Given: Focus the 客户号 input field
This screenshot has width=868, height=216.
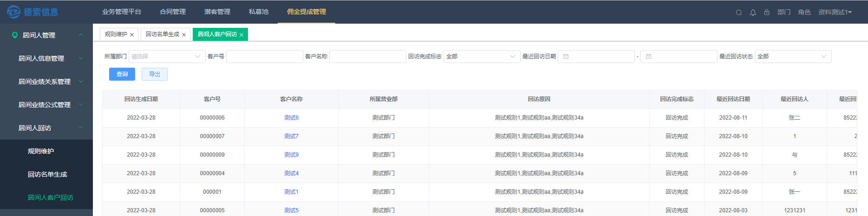Looking at the screenshot, I should point(265,57).
